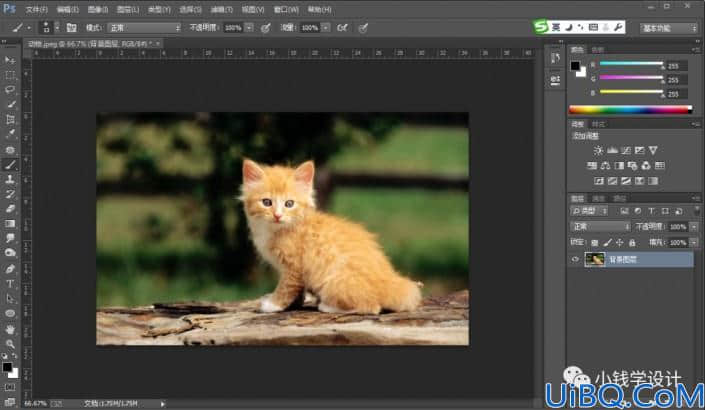Open flow slider dropdown in options bar

(326, 28)
